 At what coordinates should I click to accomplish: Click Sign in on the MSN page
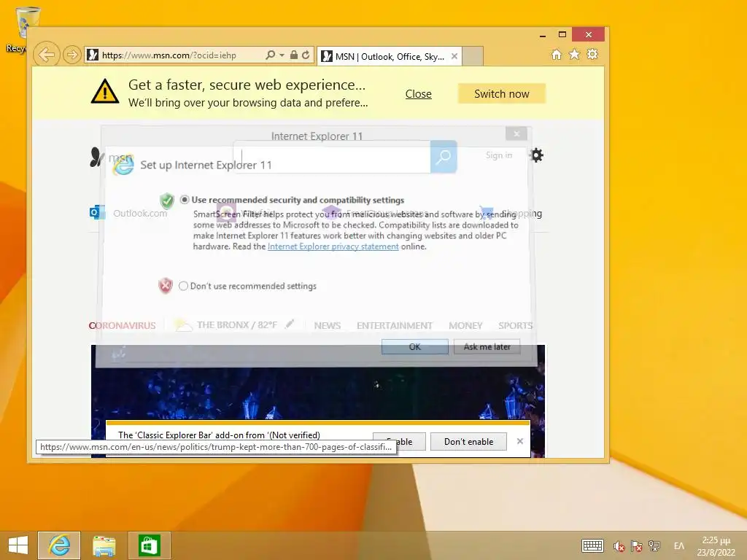click(499, 155)
